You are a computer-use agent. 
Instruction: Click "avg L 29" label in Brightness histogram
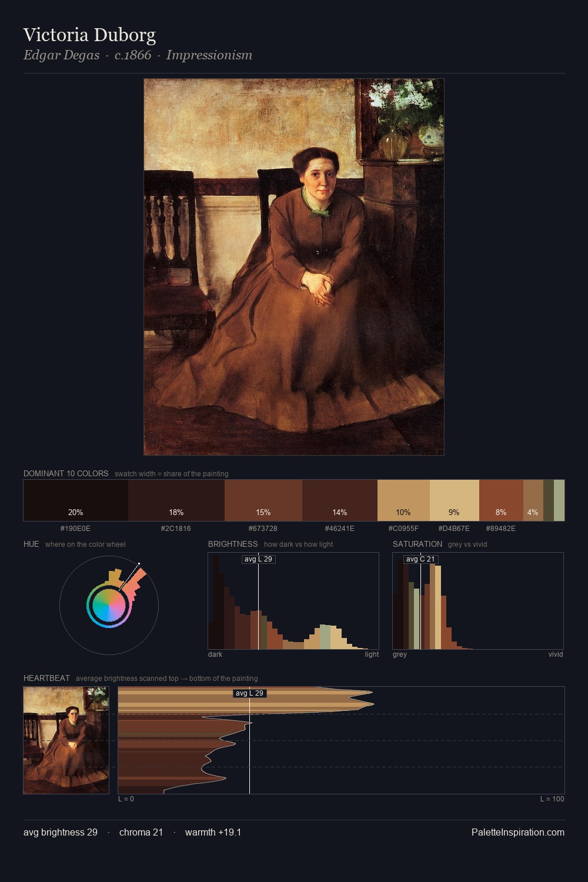[x=259, y=559]
